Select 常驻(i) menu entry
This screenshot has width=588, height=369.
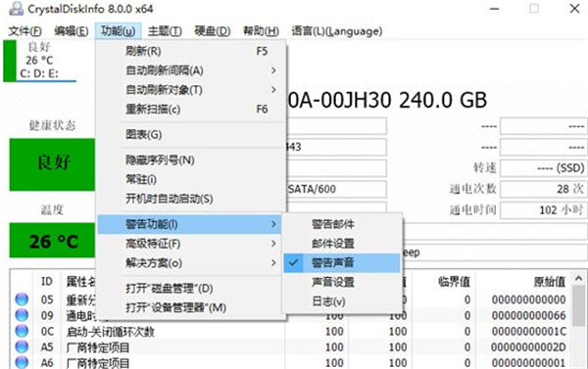coord(190,179)
